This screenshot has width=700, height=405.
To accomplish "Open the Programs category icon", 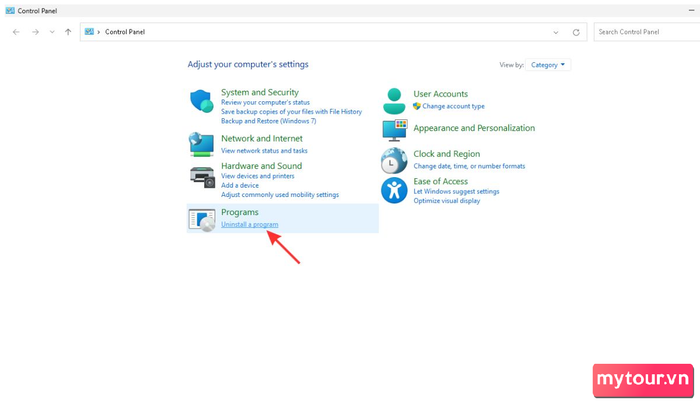I will [202, 220].
